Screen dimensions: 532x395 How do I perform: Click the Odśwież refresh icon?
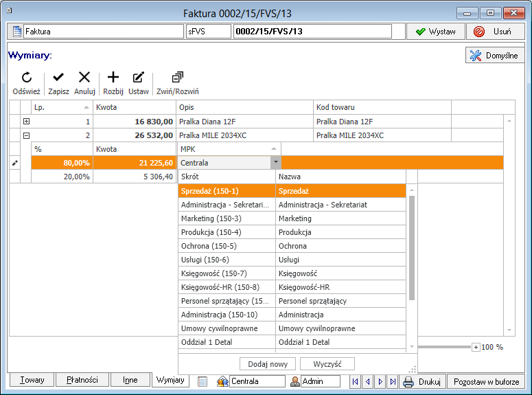click(27, 78)
